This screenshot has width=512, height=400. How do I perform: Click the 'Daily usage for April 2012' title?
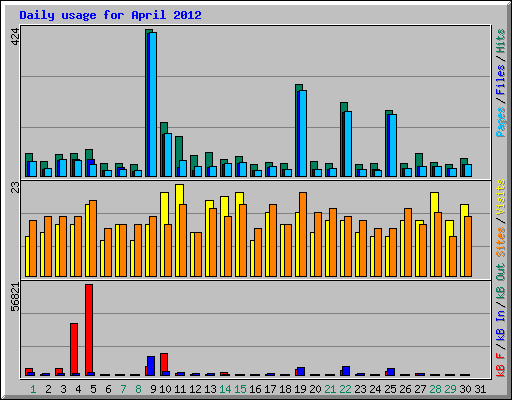(x=110, y=15)
